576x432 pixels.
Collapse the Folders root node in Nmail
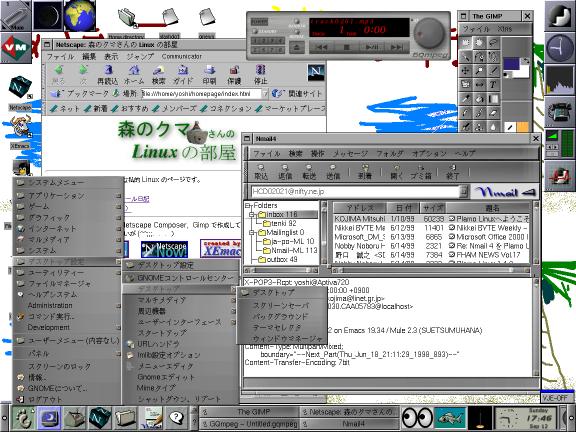pos(248,205)
